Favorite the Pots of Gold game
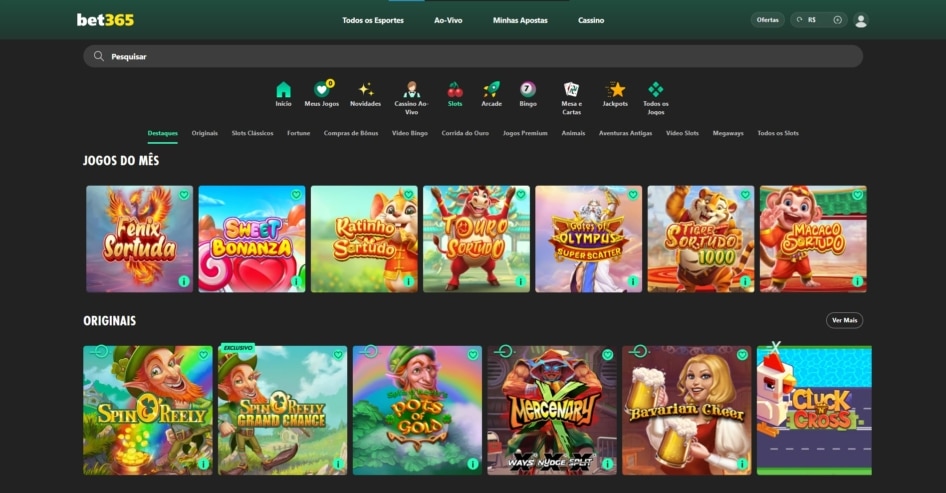 473,355
